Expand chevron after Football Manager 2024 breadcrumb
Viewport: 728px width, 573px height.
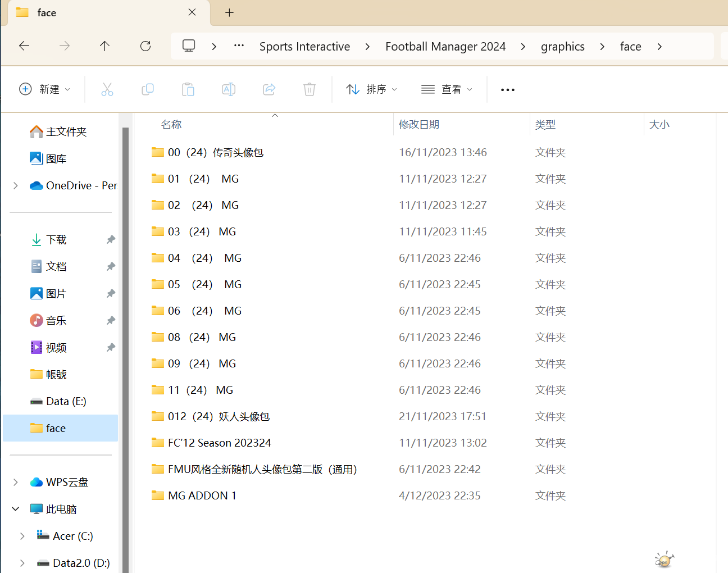[523, 47]
